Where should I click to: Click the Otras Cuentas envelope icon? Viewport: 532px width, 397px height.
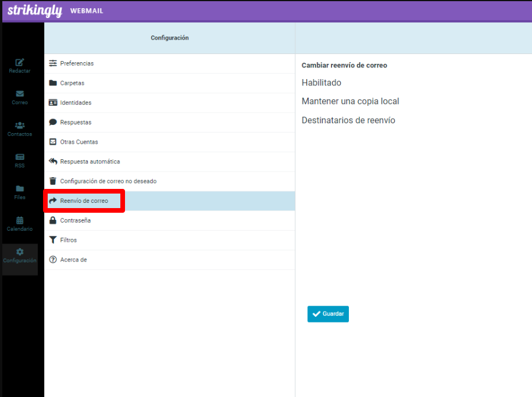pyautogui.click(x=53, y=142)
